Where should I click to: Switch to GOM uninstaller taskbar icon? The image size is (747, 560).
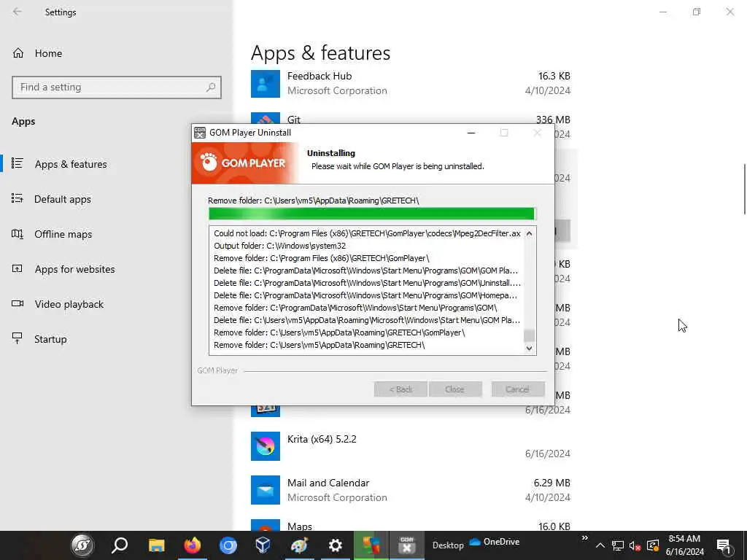[407, 545]
